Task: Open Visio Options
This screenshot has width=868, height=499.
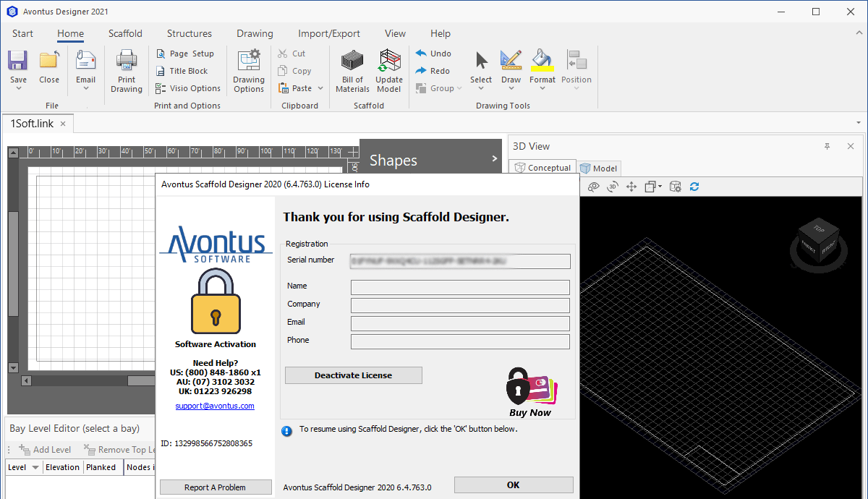Action: [x=188, y=88]
